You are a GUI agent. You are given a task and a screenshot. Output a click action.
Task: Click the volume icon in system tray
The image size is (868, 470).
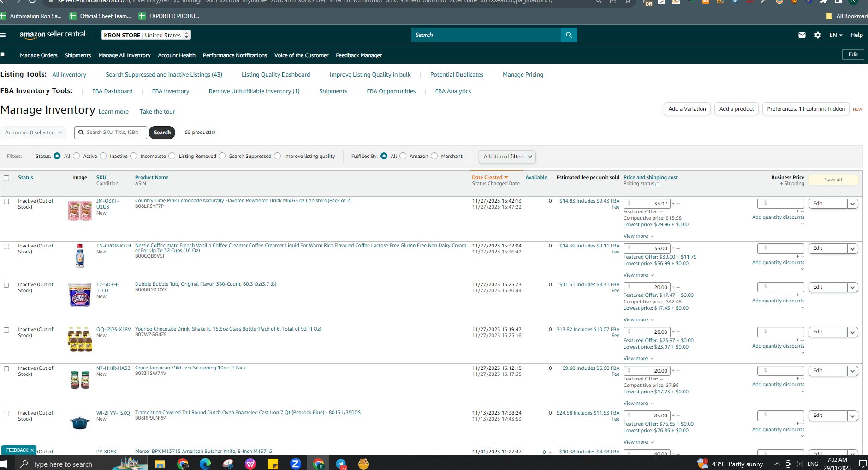799,464
